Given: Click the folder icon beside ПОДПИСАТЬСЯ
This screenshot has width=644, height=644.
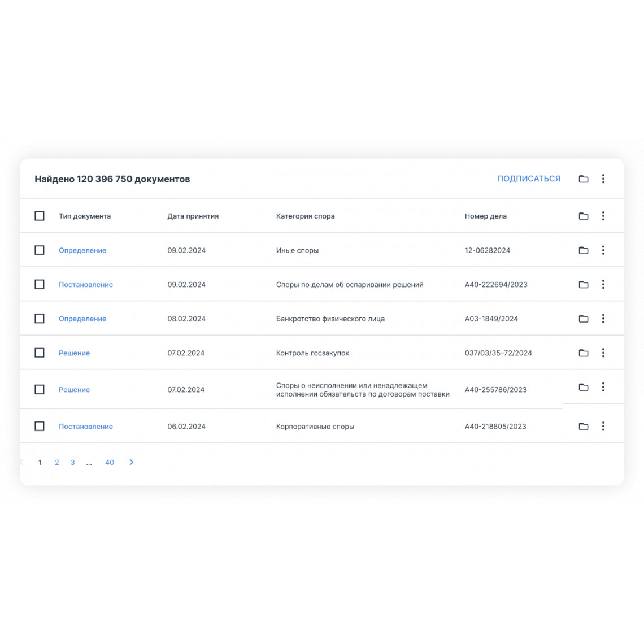Looking at the screenshot, I should pyautogui.click(x=583, y=179).
